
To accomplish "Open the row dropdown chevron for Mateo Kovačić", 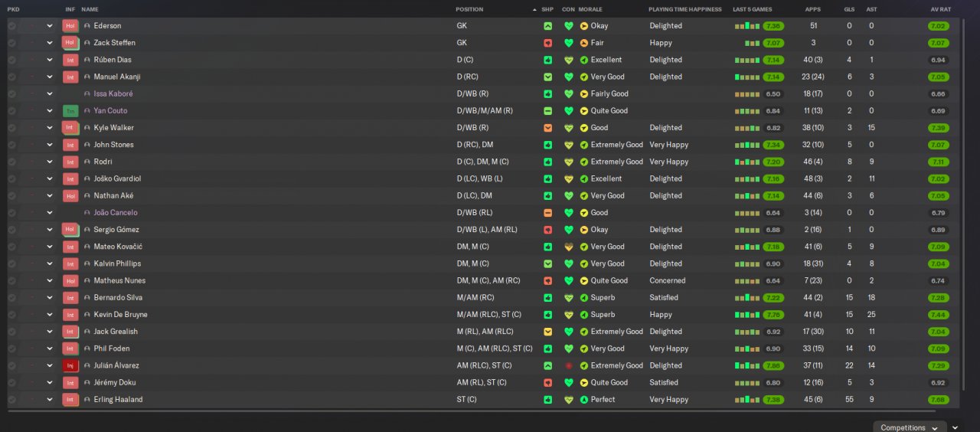I will [x=50, y=247].
